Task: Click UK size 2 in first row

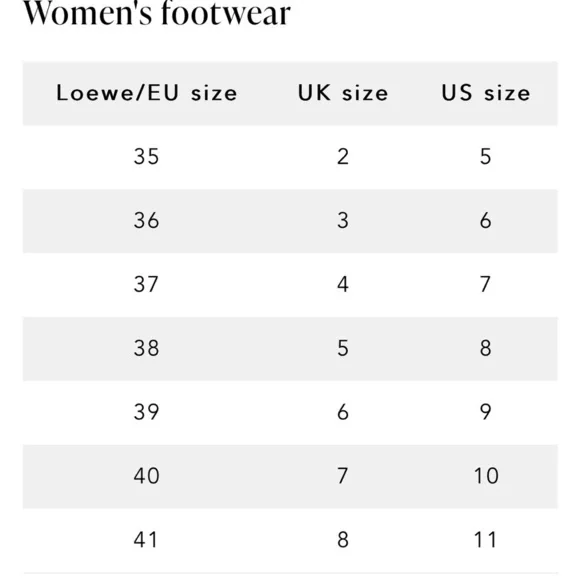Action: tap(343, 156)
